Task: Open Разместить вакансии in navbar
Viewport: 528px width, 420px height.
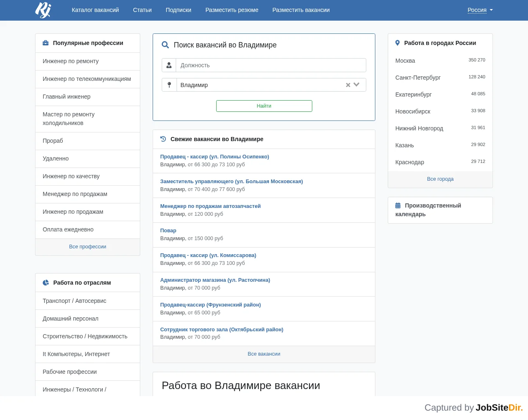Action: coord(301,10)
